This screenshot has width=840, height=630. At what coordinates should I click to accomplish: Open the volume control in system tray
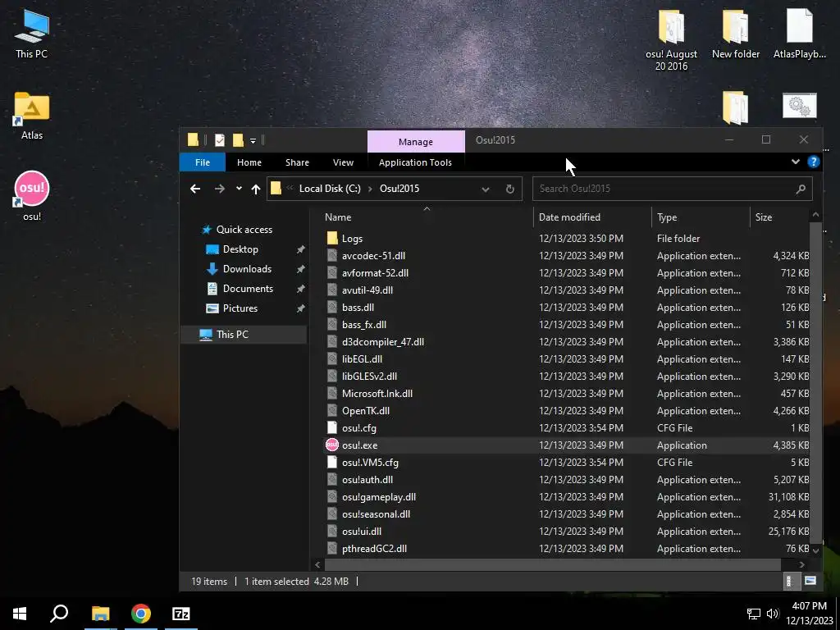(773, 614)
